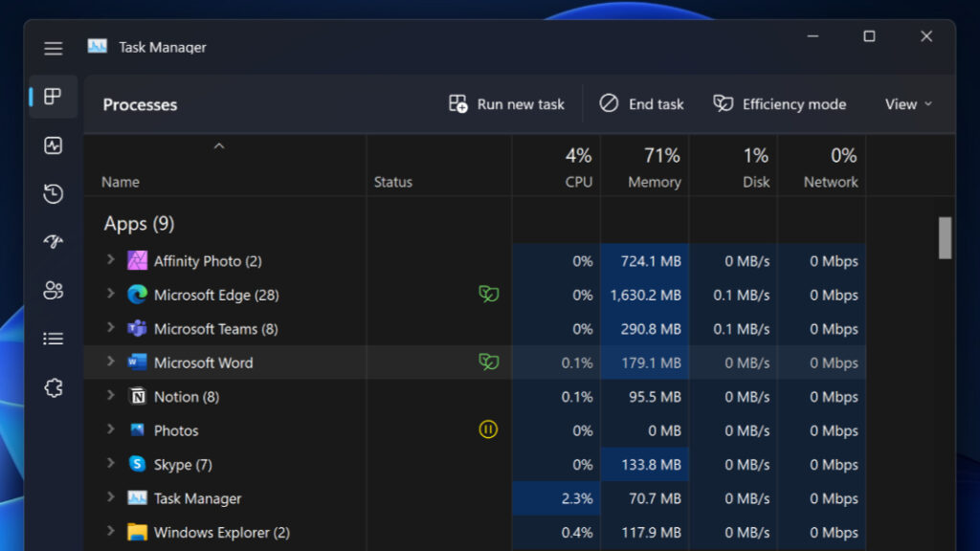The image size is (980, 551).
Task: Click Word's efficiency mode leaf icon
Action: 489,362
